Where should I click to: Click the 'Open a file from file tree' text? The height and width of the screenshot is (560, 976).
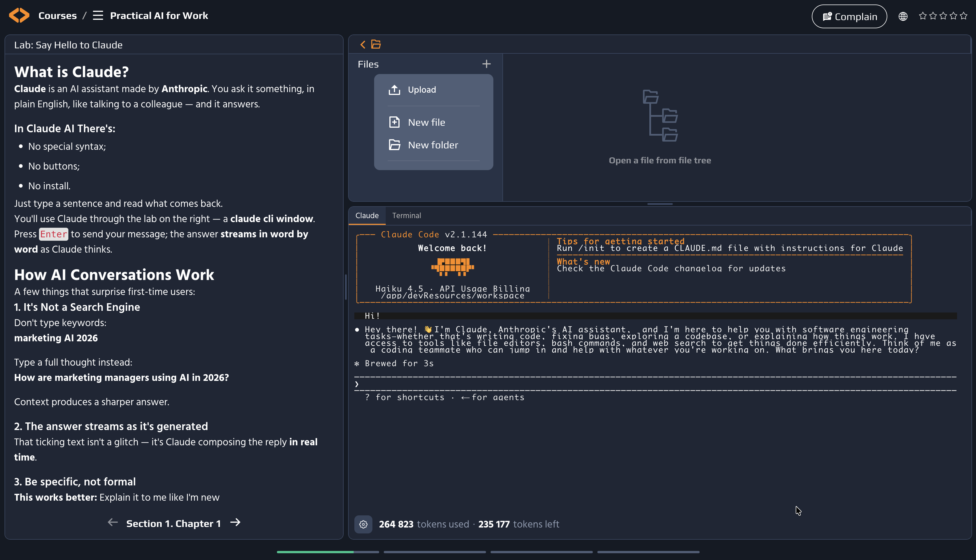click(x=660, y=160)
